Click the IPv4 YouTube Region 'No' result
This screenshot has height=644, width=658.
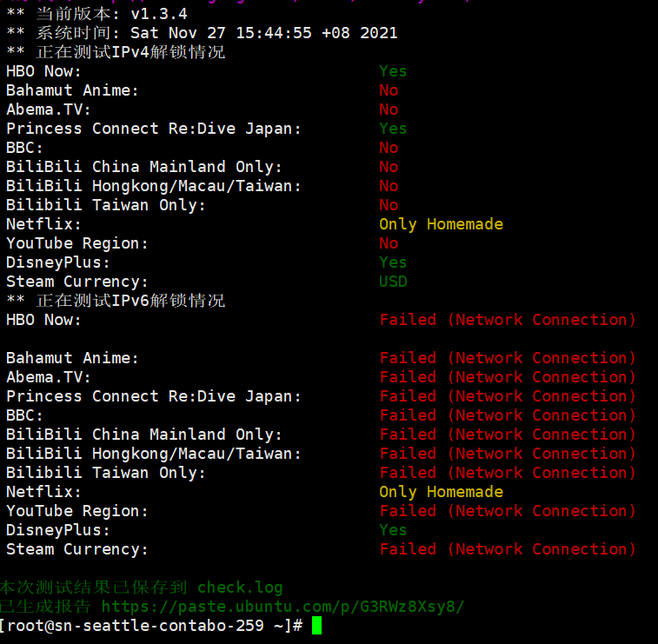(x=389, y=243)
